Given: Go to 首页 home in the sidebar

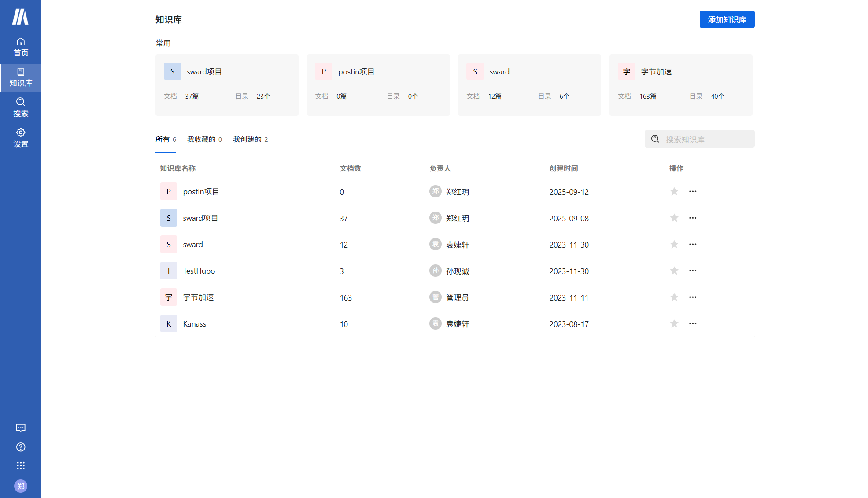Looking at the screenshot, I should [20, 47].
